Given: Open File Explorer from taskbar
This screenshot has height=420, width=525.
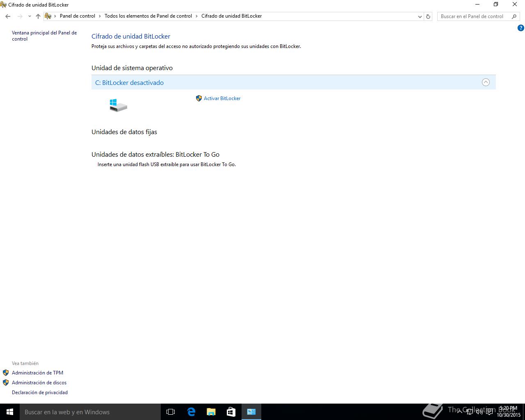Looking at the screenshot, I should tap(211, 412).
